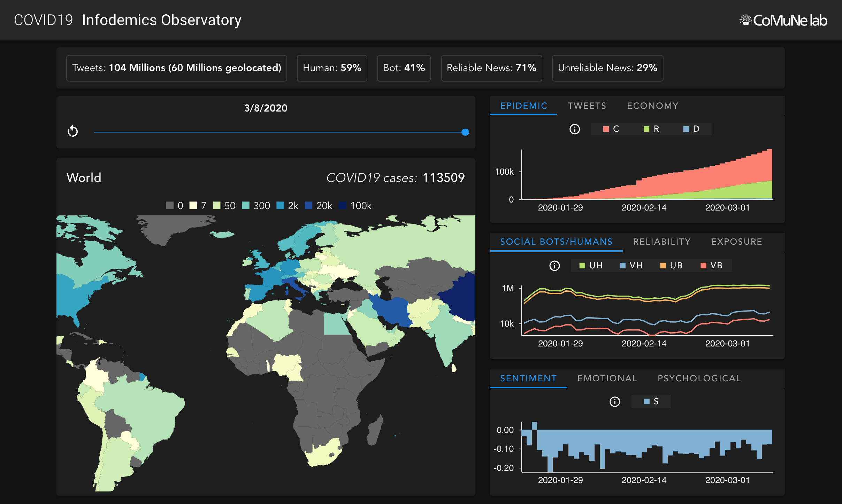842x504 pixels.
Task: Click the Infodemics Observatory title link
Action: click(x=162, y=20)
